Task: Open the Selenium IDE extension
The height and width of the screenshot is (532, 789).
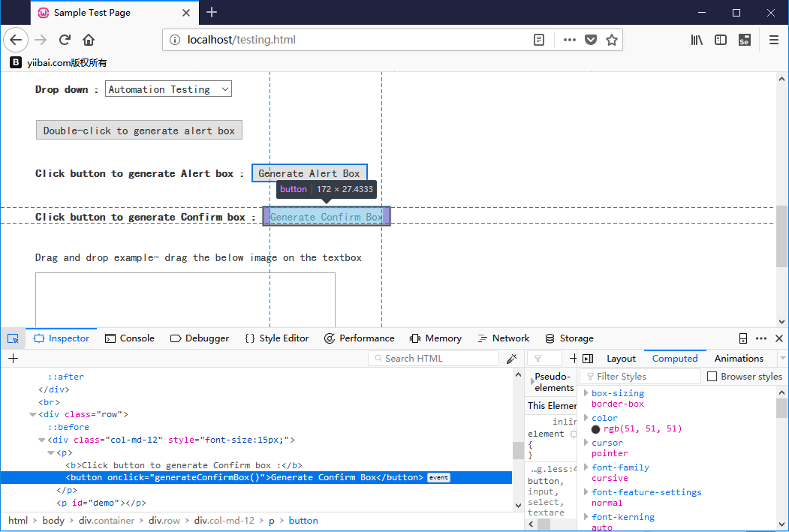Action: [x=744, y=40]
